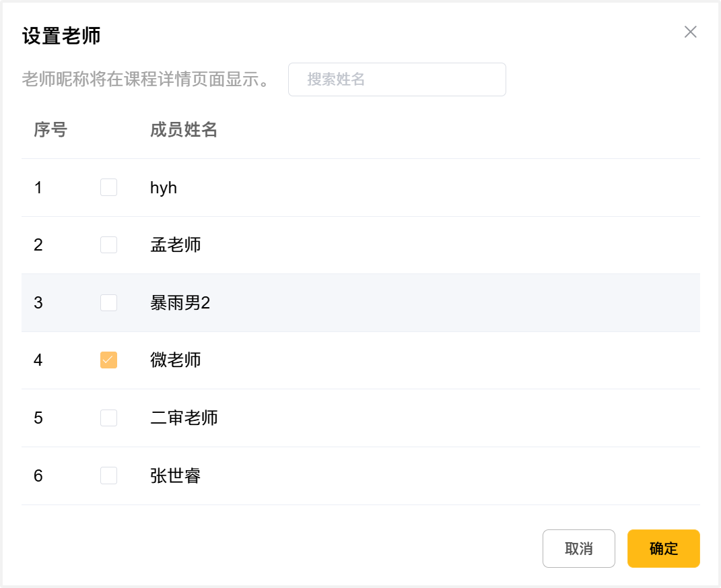Select the checkbox beside 孟老师
The height and width of the screenshot is (588, 721).
coord(108,244)
